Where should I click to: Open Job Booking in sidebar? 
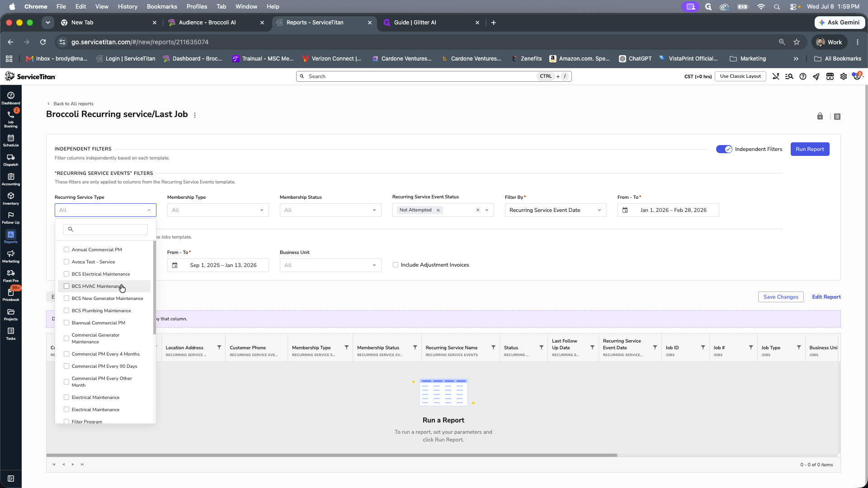coord(11,119)
